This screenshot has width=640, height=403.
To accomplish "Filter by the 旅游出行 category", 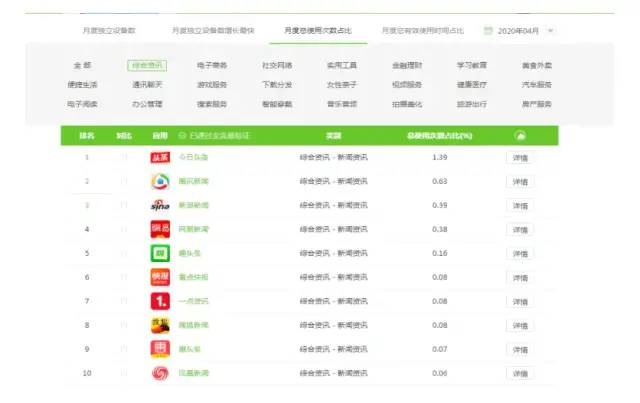I will click(x=471, y=104).
